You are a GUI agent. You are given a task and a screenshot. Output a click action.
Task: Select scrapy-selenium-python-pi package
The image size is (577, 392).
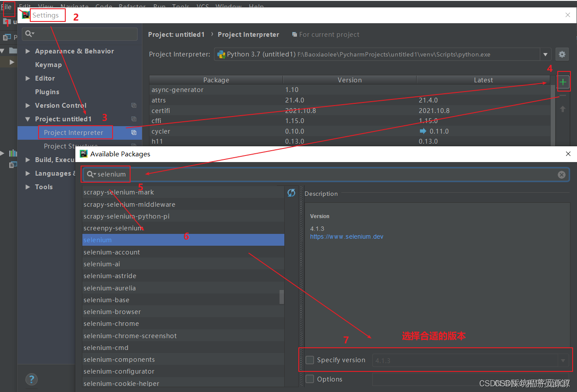click(183, 216)
